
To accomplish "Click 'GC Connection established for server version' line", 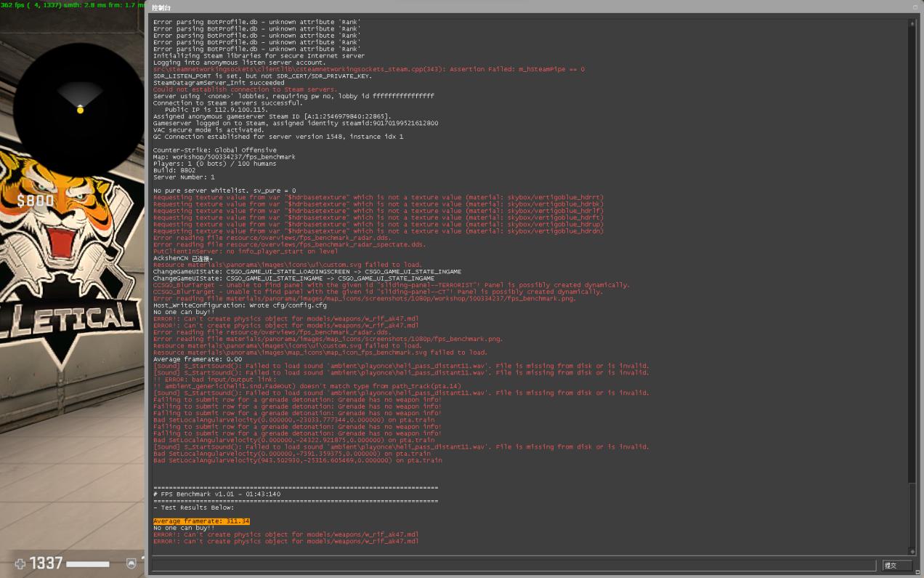I will tap(278, 136).
